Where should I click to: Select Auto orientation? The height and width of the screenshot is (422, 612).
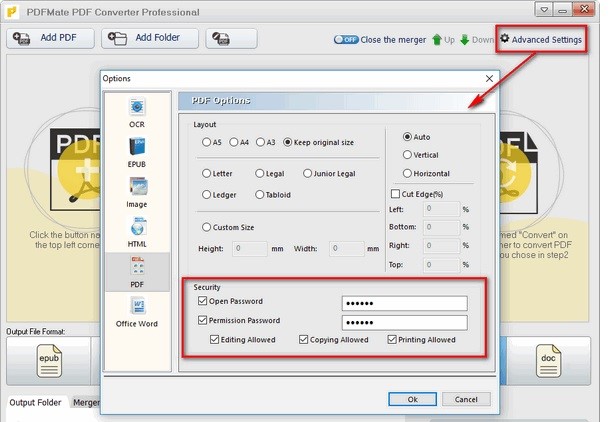coord(407,137)
